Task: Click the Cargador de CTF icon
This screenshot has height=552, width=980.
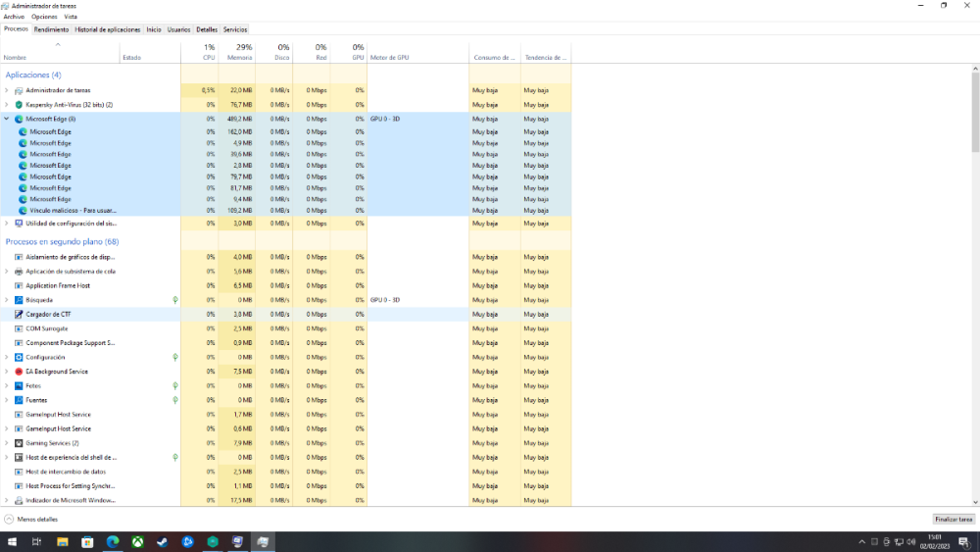Action: pos(19,314)
